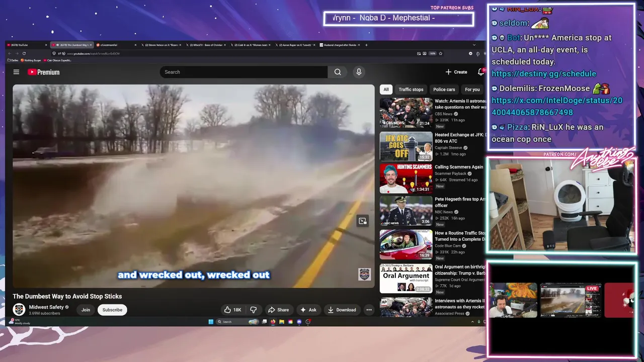Open the taskbar weather widget
Image resolution: width=644 pixels, height=362 pixels.
[20, 322]
